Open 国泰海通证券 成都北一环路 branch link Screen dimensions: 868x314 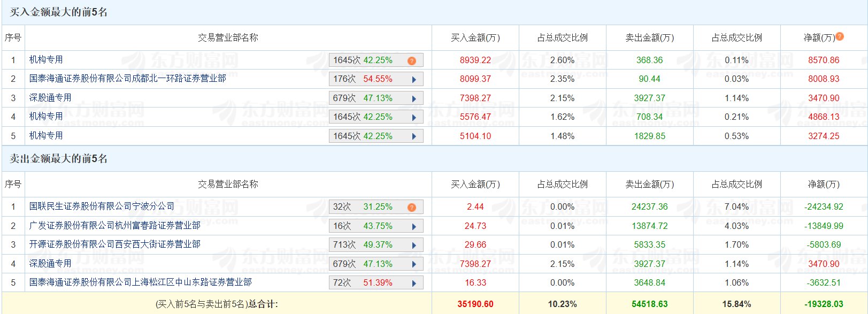tap(127, 79)
